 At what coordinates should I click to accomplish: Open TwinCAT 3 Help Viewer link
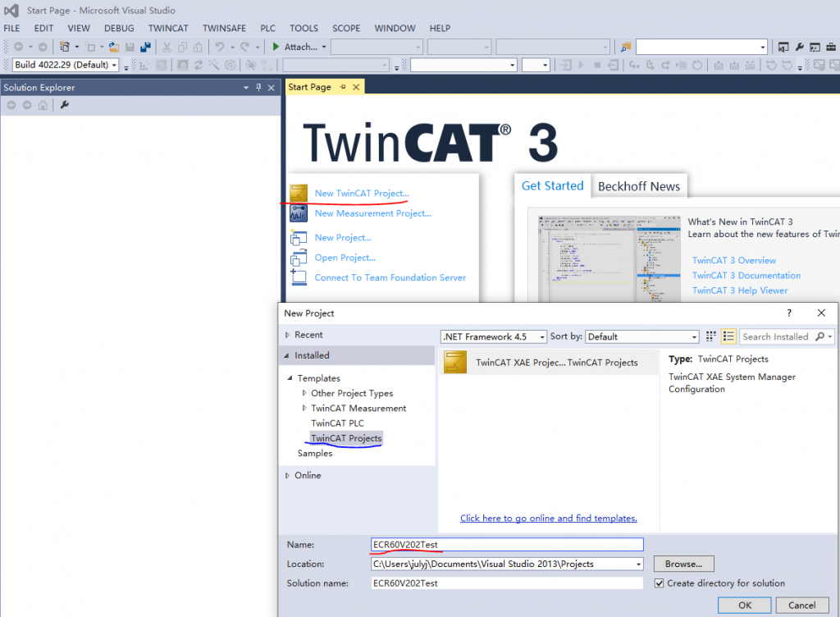pyautogui.click(x=740, y=290)
